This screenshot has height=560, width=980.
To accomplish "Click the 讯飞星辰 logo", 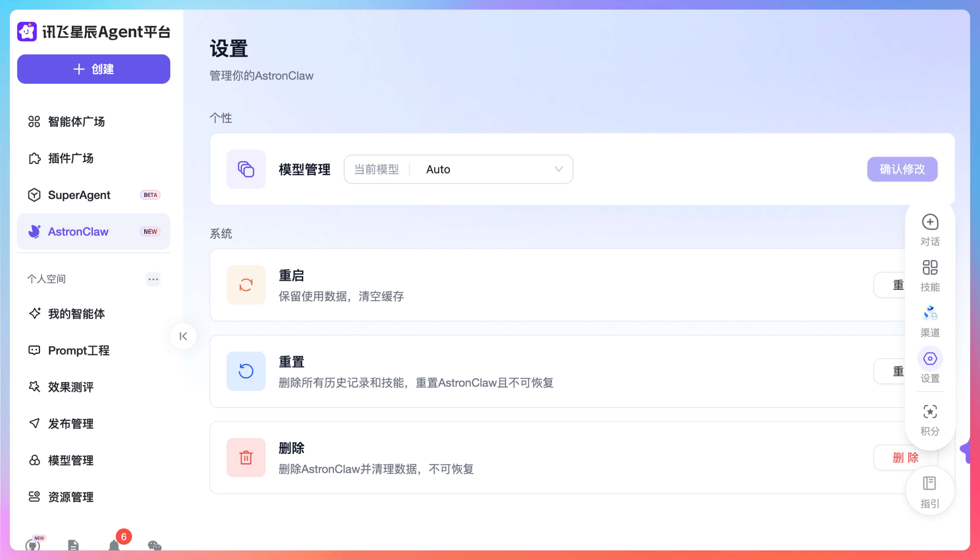I will [x=27, y=31].
